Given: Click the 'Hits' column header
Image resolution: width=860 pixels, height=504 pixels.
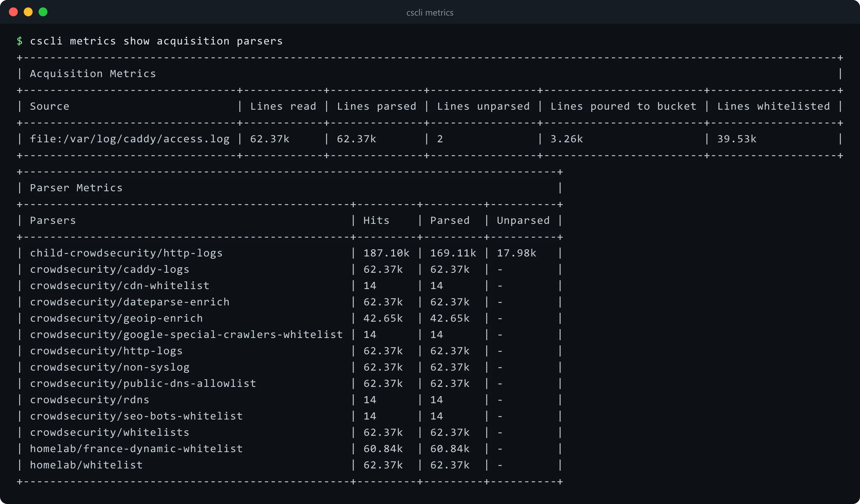Looking at the screenshot, I should [x=377, y=220].
